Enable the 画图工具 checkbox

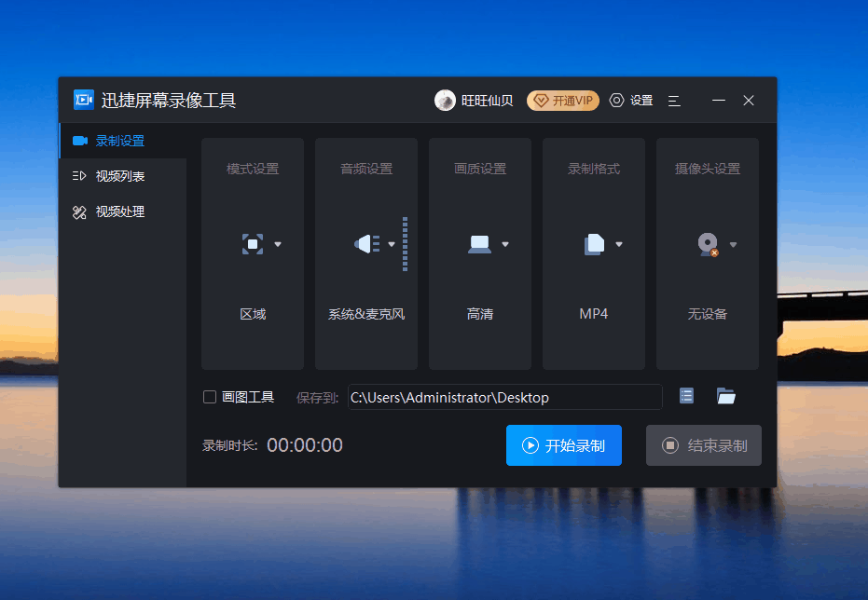(x=210, y=397)
